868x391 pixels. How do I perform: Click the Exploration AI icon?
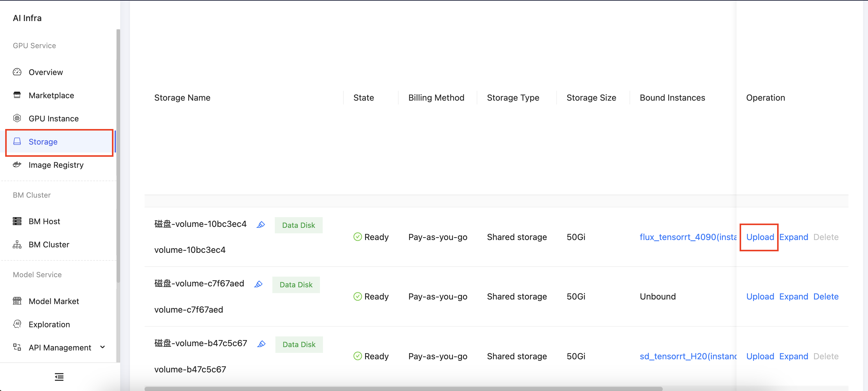[x=17, y=324]
